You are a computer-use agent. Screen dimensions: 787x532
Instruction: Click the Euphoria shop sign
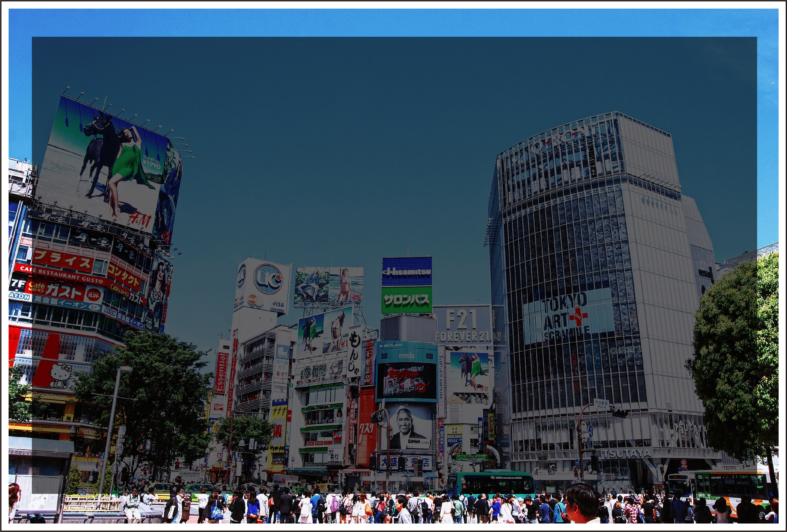(x=320, y=421)
